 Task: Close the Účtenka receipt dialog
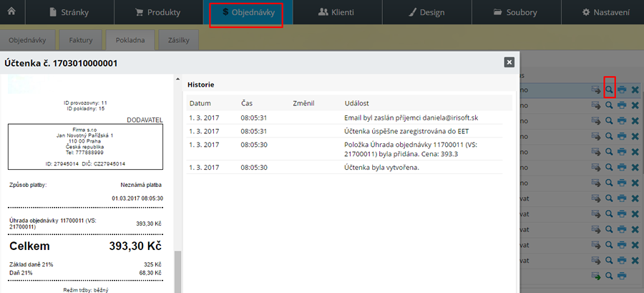509,62
